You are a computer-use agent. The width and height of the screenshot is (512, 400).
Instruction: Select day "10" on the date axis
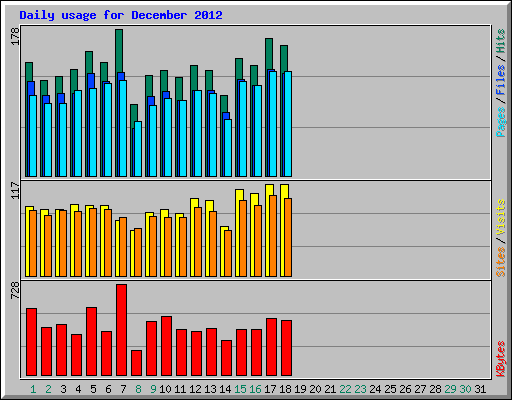(x=165, y=389)
